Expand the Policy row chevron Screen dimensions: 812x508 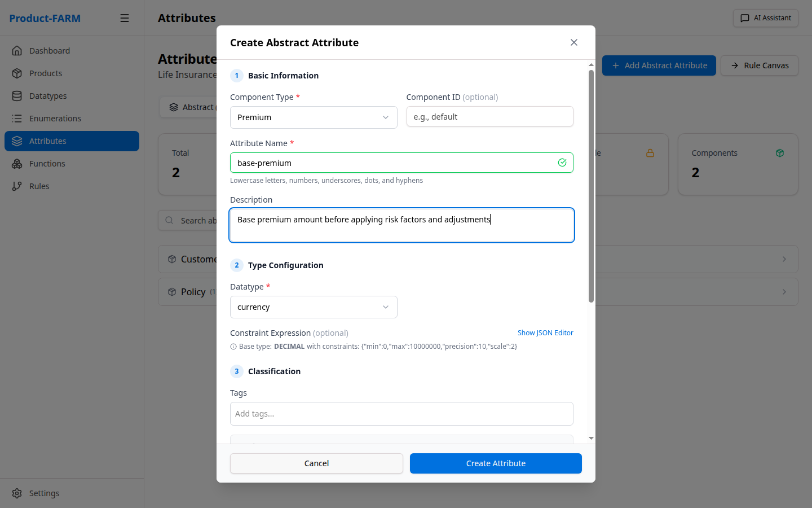click(x=784, y=292)
